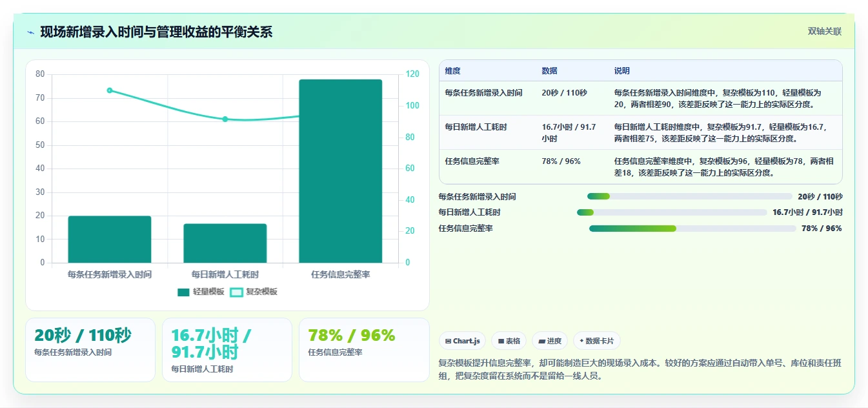Click the x-axis label 每日新增人工耗时
Viewport: 868px width, 408px height.
(225, 274)
